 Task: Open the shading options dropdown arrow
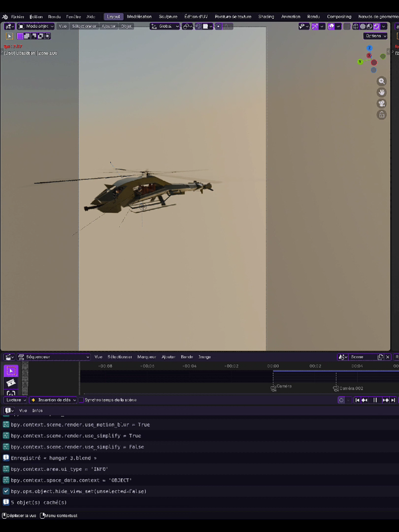[383, 27]
